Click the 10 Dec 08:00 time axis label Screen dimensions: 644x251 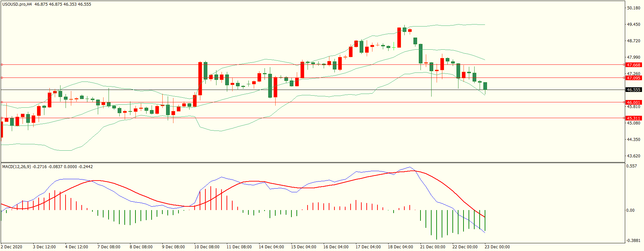tap(207, 247)
